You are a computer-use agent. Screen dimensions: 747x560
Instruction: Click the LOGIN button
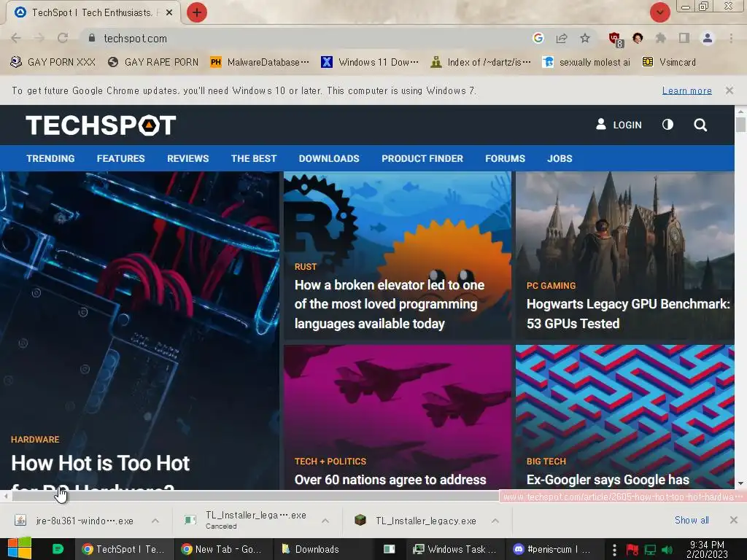pyautogui.click(x=619, y=125)
